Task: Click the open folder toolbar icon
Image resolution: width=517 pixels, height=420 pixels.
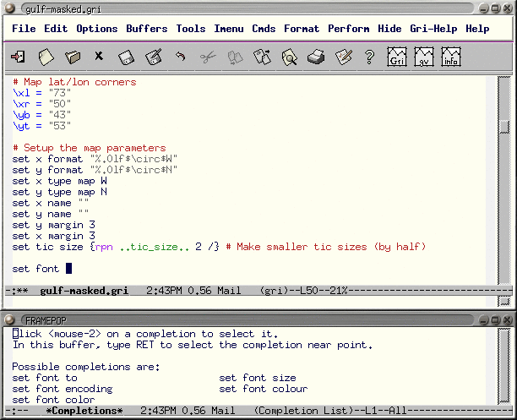Action: pyautogui.click(x=73, y=57)
